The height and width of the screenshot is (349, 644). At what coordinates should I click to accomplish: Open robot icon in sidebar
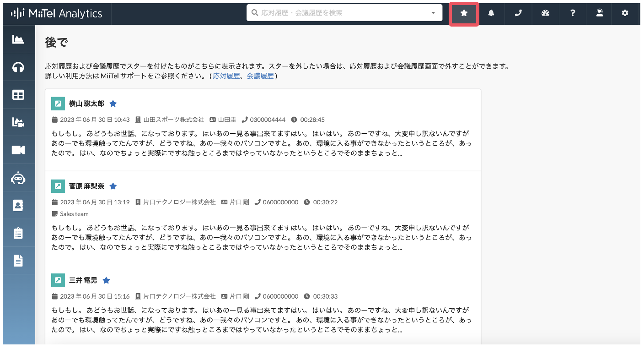coord(18,178)
